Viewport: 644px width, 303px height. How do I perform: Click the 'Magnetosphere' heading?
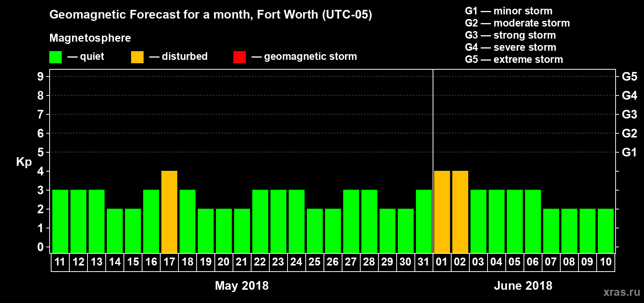tap(90, 38)
